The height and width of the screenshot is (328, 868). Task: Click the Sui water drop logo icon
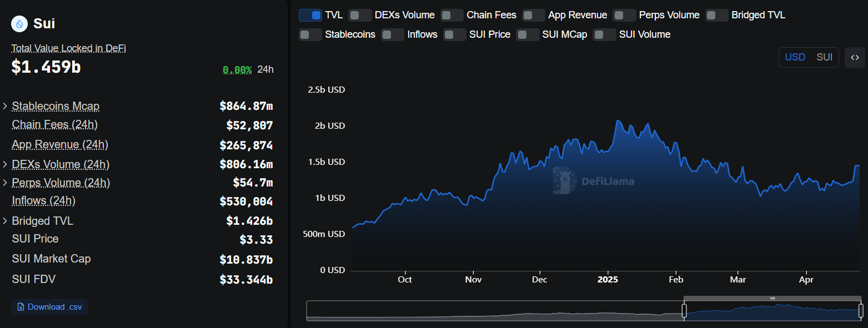point(21,24)
